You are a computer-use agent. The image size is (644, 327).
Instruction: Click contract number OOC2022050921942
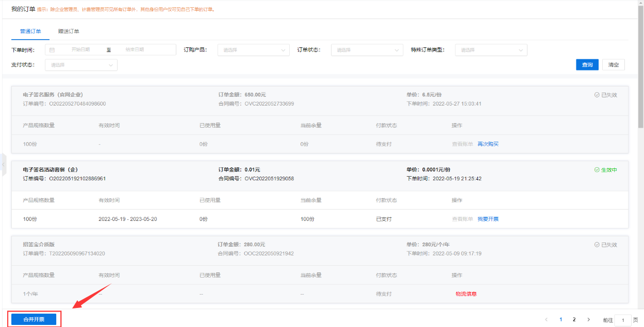coord(269,253)
